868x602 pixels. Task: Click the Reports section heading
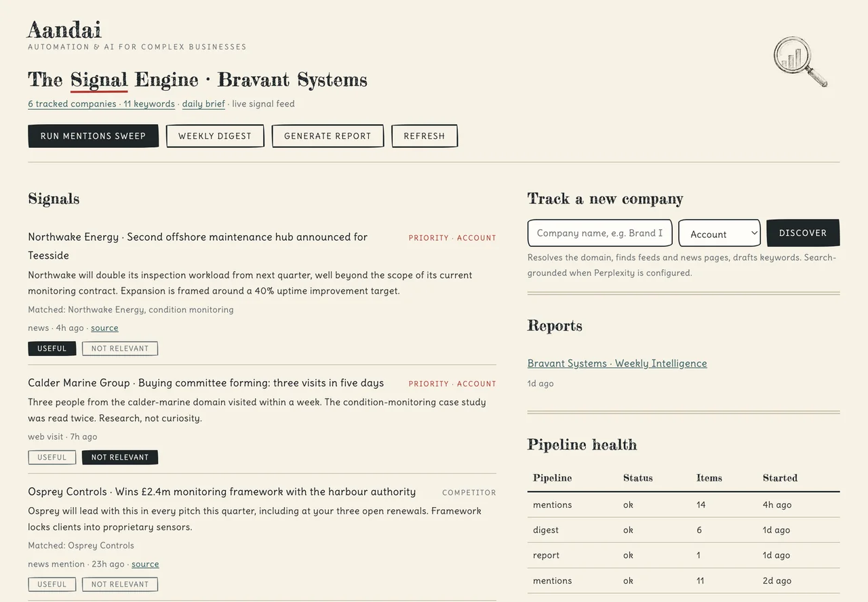click(x=555, y=325)
